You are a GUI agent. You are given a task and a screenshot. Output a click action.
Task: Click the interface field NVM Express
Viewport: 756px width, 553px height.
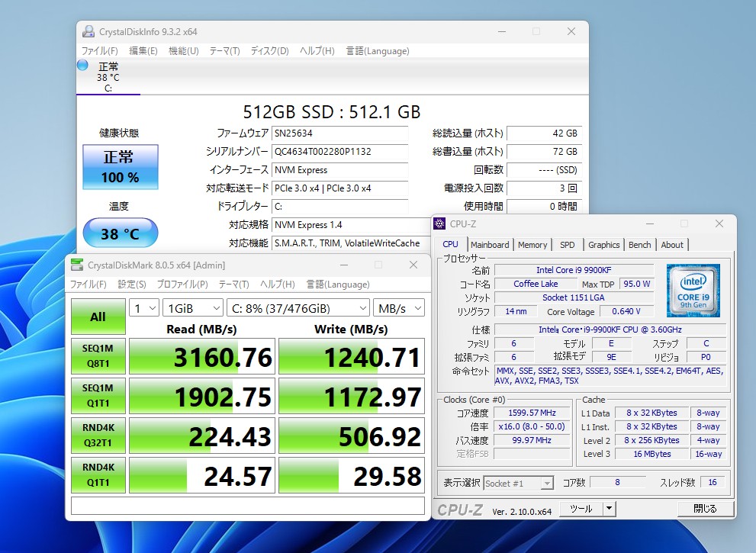(x=340, y=169)
